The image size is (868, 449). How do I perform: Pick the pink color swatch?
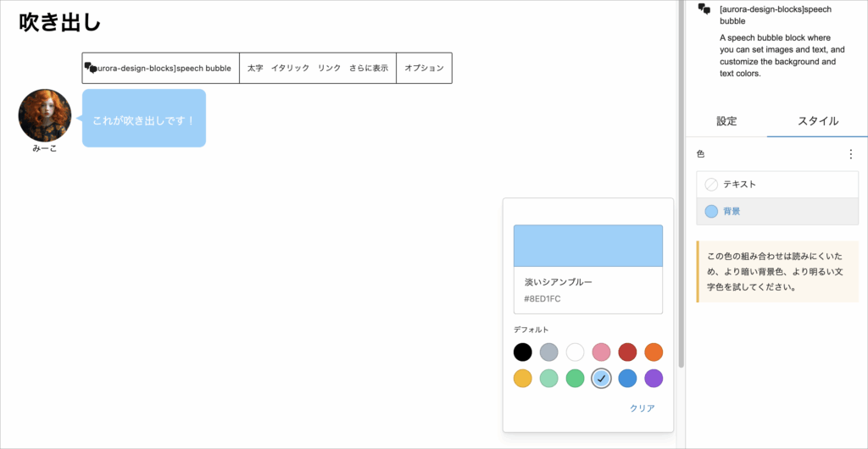pyautogui.click(x=601, y=352)
